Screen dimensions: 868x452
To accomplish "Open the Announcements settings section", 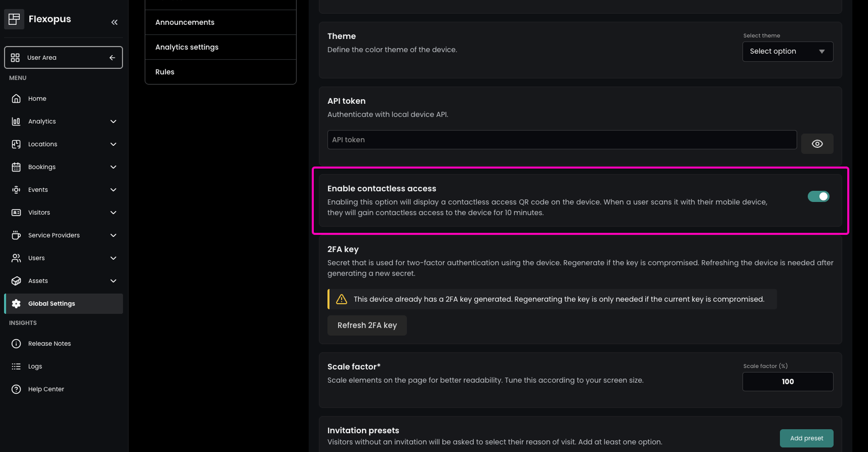I will click(220, 22).
